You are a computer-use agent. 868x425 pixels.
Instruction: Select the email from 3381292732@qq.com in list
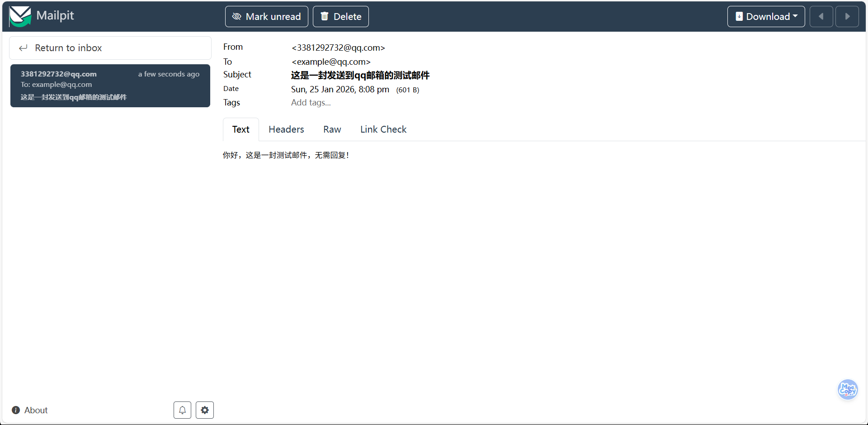pos(110,86)
